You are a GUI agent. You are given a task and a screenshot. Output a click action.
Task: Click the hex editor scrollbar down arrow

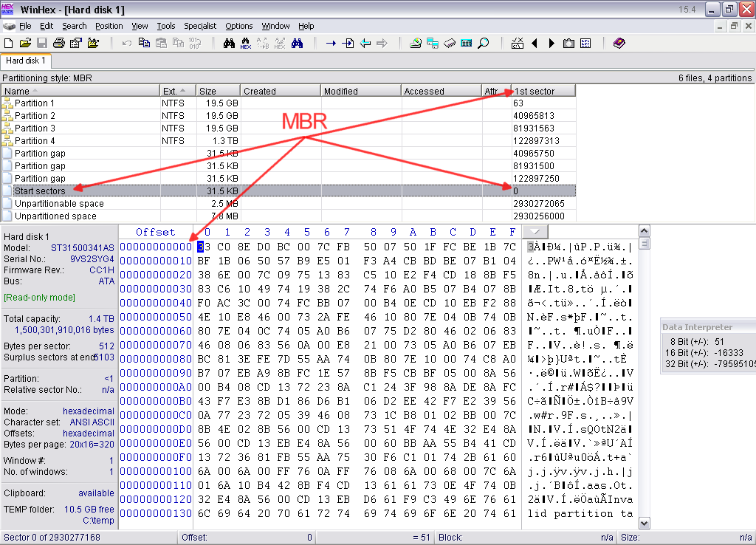pos(644,524)
